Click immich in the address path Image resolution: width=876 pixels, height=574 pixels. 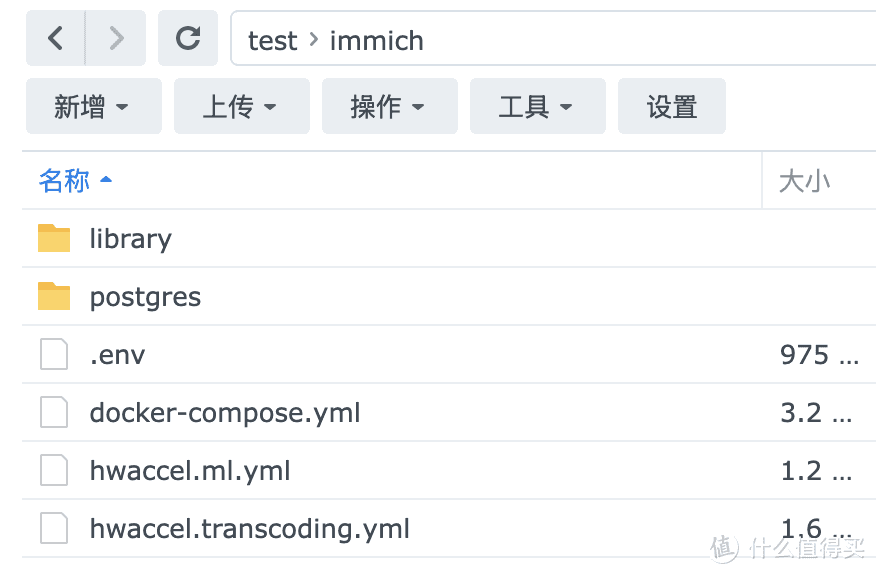(x=377, y=41)
